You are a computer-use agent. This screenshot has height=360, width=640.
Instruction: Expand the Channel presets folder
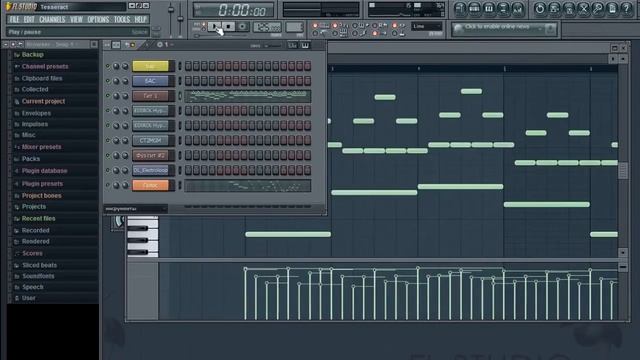[41, 66]
